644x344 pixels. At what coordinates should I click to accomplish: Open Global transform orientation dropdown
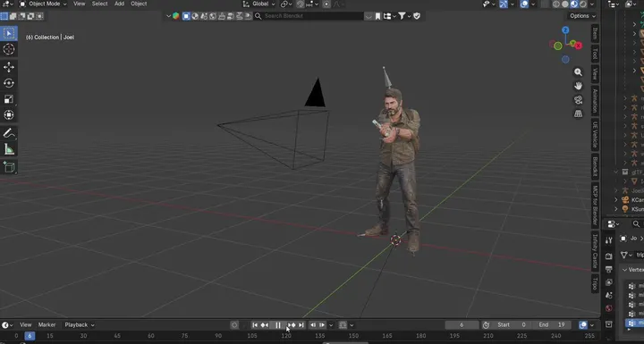pyautogui.click(x=258, y=4)
